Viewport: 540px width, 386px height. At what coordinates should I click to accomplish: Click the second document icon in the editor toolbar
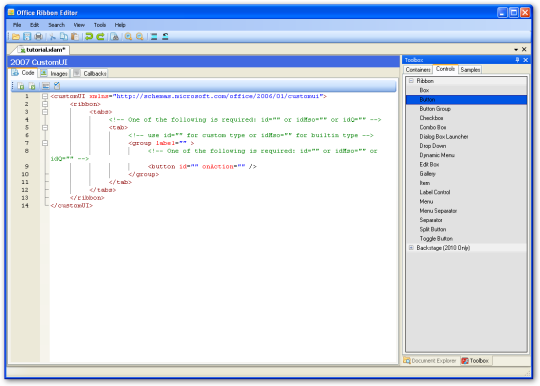[x=32, y=86]
